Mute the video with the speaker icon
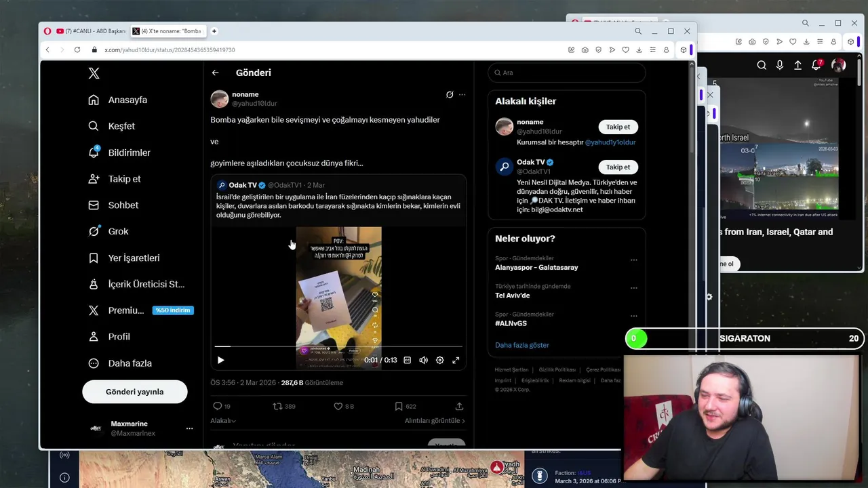 pos(423,360)
